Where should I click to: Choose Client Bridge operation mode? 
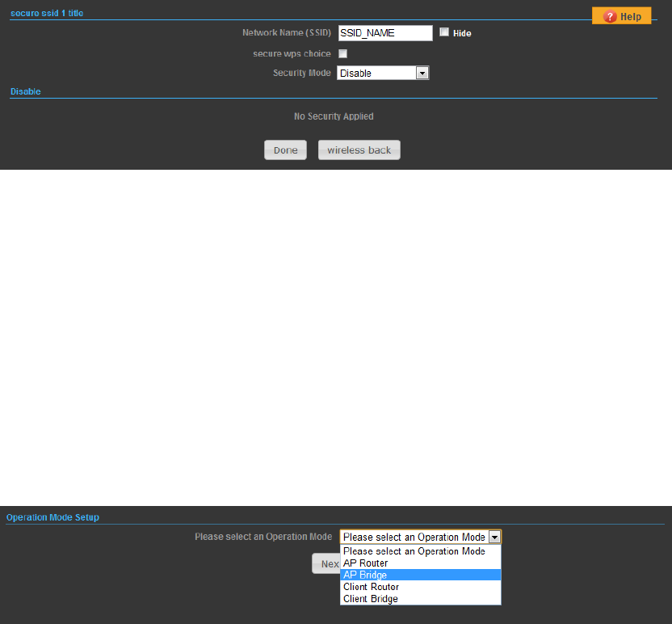point(421,599)
